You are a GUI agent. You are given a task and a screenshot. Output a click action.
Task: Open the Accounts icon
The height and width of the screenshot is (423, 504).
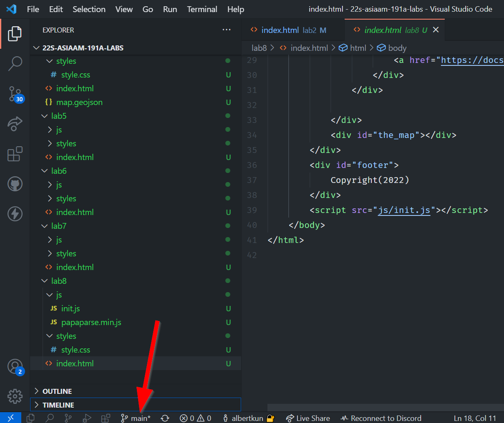point(15,367)
